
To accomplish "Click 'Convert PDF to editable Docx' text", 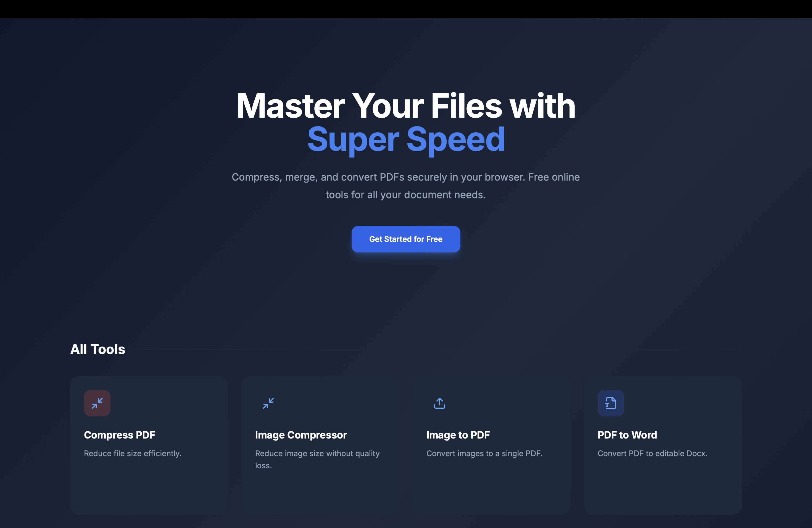I will point(652,454).
